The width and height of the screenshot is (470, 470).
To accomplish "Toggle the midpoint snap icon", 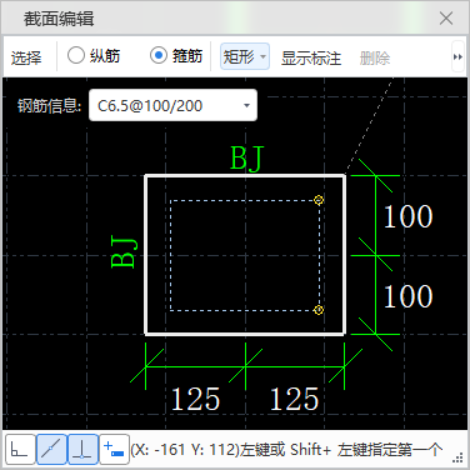I will coord(51,449).
